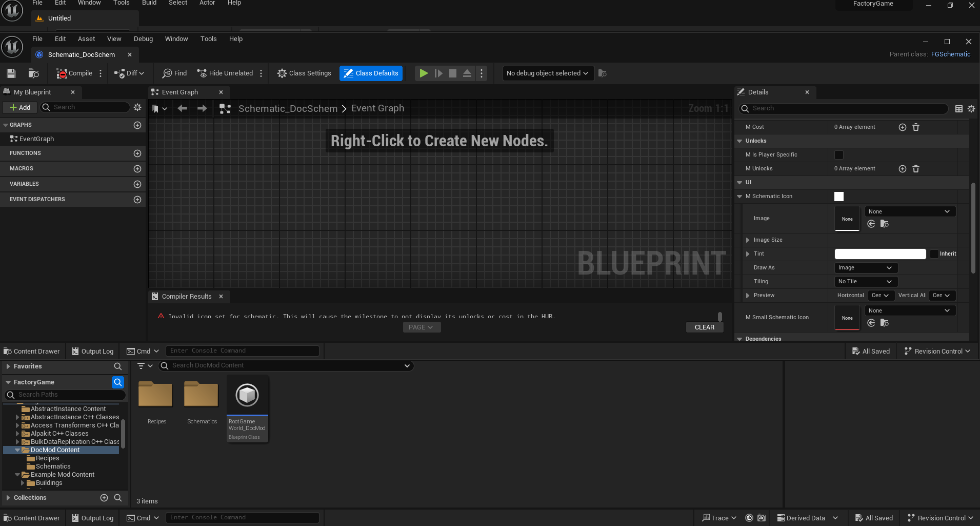Switch to the My Blueprint tab
The image size is (980, 526).
point(33,92)
